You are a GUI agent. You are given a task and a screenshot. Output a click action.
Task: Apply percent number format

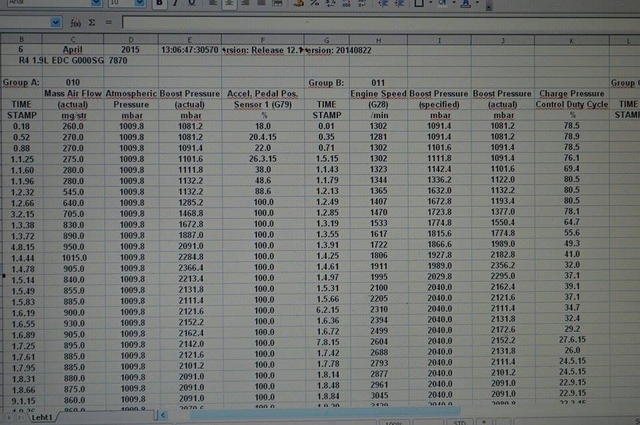click(314, 3)
